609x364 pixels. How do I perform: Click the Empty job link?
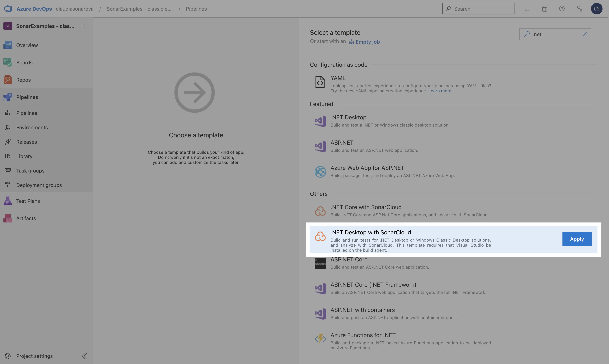365,42
